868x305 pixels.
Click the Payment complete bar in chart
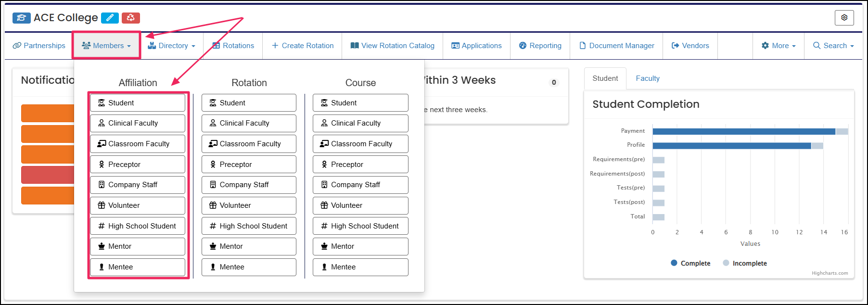[x=744, y=131]
